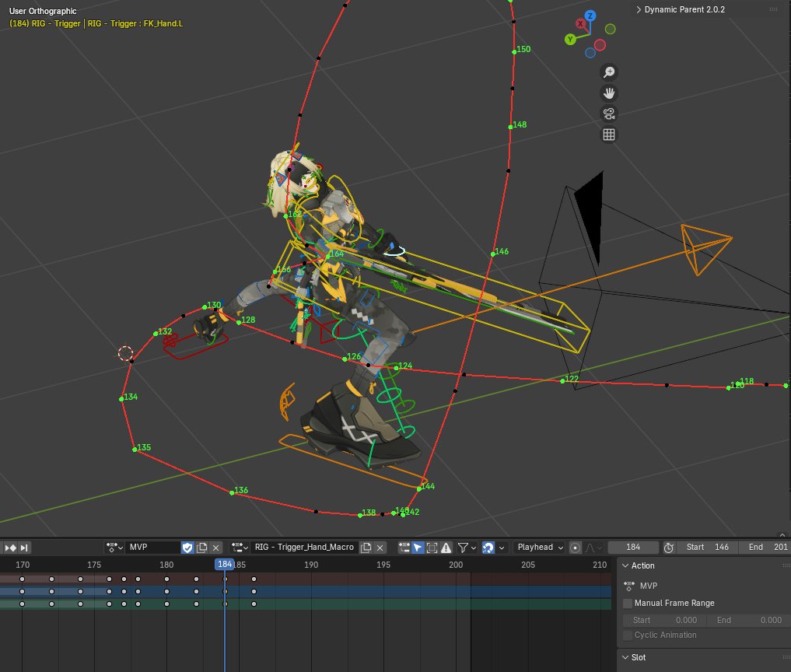Collapse the Slot panel

[x=625, y=657]
